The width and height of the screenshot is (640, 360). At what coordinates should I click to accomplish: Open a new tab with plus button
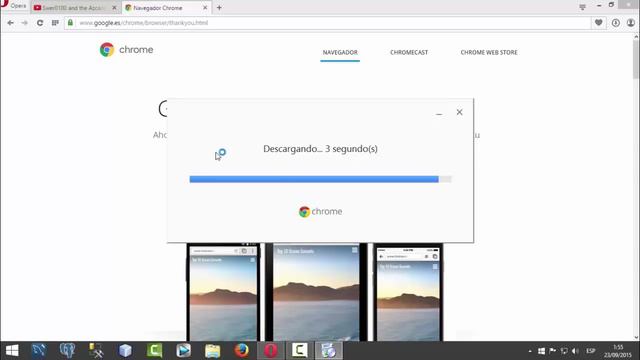[219, 7]
